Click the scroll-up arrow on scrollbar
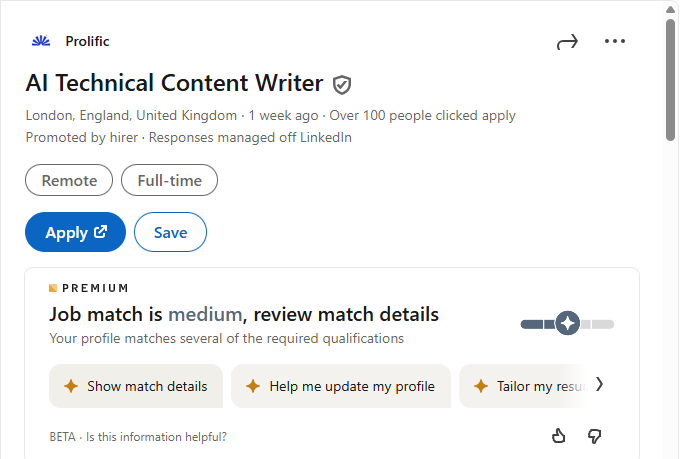This screenshot has width=683, height=459. 672,8
